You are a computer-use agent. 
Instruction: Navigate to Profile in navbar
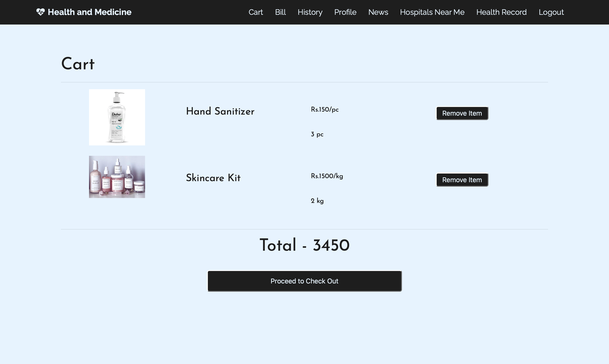coord(345,12)
